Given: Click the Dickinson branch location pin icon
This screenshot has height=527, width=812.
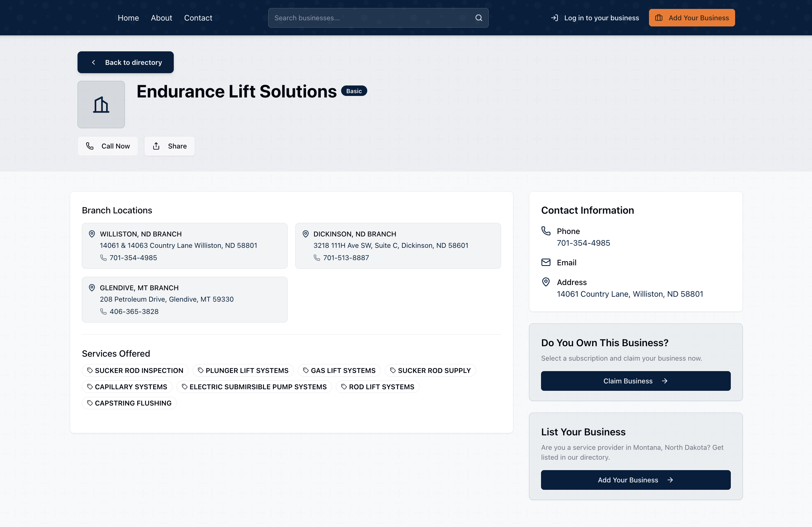Looking at the screenshot, I should tap(305, 234).
